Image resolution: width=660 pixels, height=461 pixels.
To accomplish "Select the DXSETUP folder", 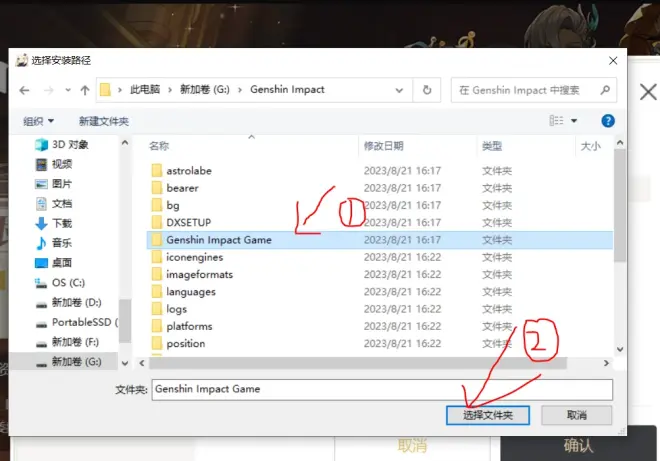I will pos(380,222).
